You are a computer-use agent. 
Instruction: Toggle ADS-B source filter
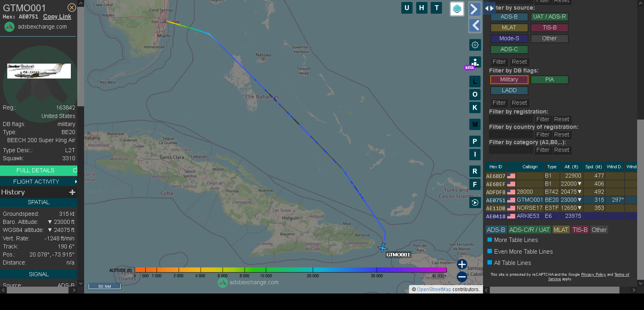(509, 17)
